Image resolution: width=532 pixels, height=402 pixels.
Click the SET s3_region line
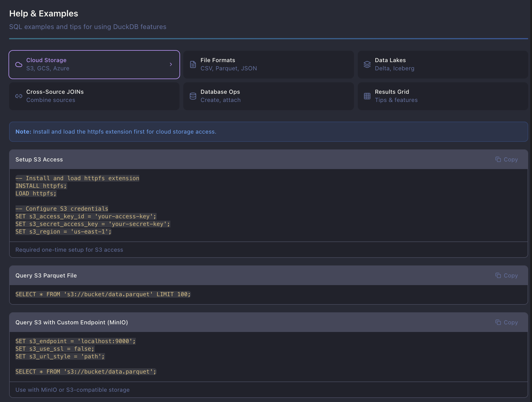tap(64, 231)
